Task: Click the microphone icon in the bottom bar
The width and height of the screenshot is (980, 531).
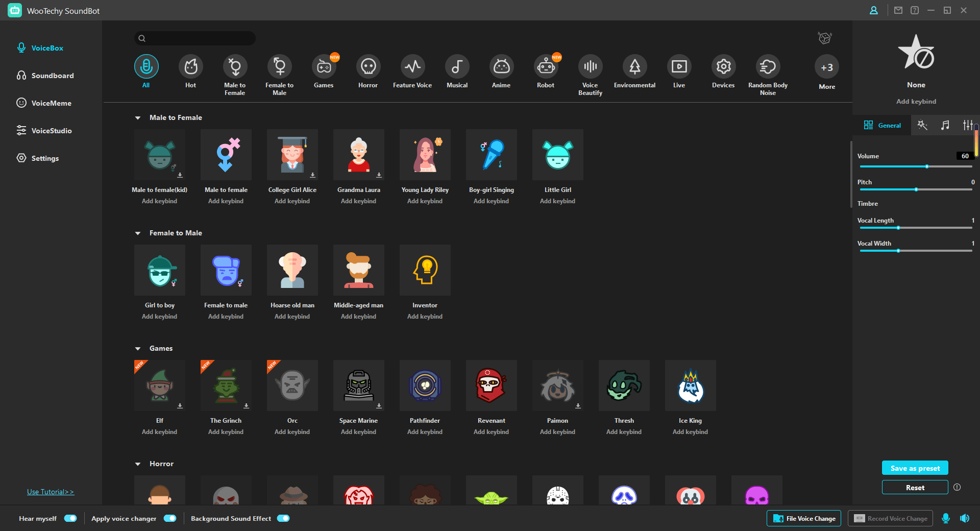Action: [946, 518]
